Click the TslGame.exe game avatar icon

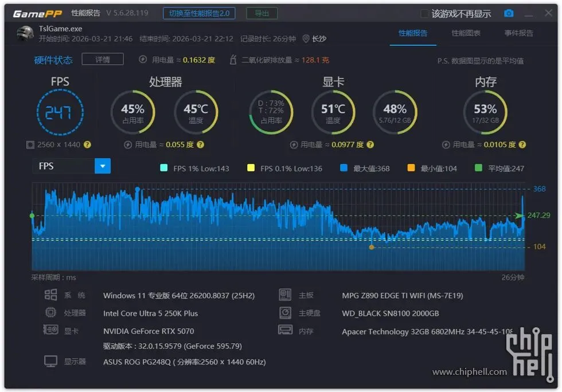point(25,34)
